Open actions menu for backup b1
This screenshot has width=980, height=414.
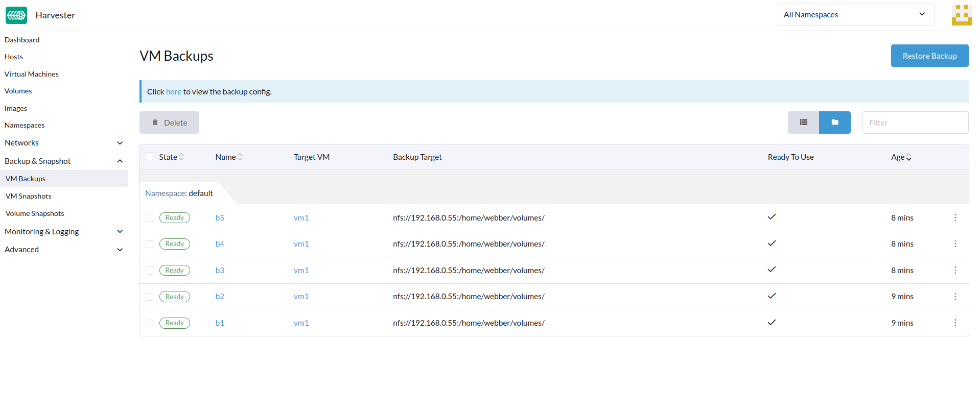point(955,323)
